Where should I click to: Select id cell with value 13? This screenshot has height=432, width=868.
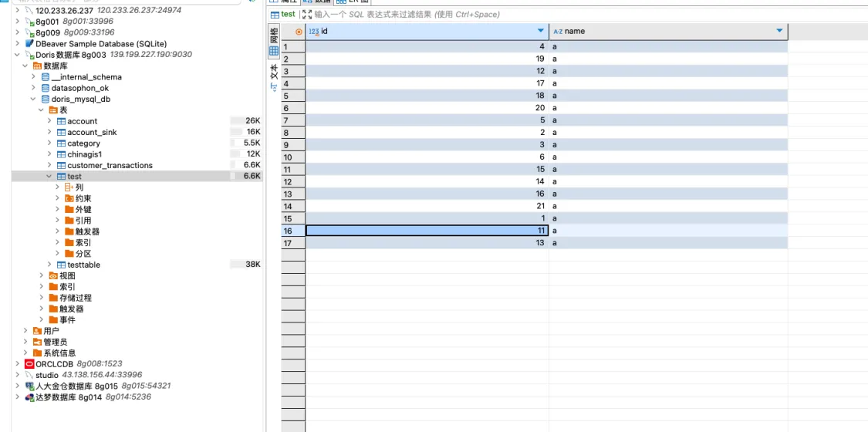tap(427, 243)
